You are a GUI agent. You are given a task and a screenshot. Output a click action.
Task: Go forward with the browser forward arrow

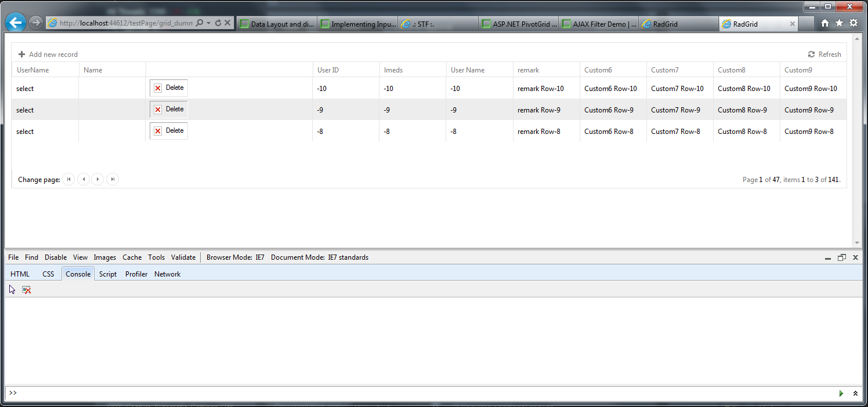point(35,23)
